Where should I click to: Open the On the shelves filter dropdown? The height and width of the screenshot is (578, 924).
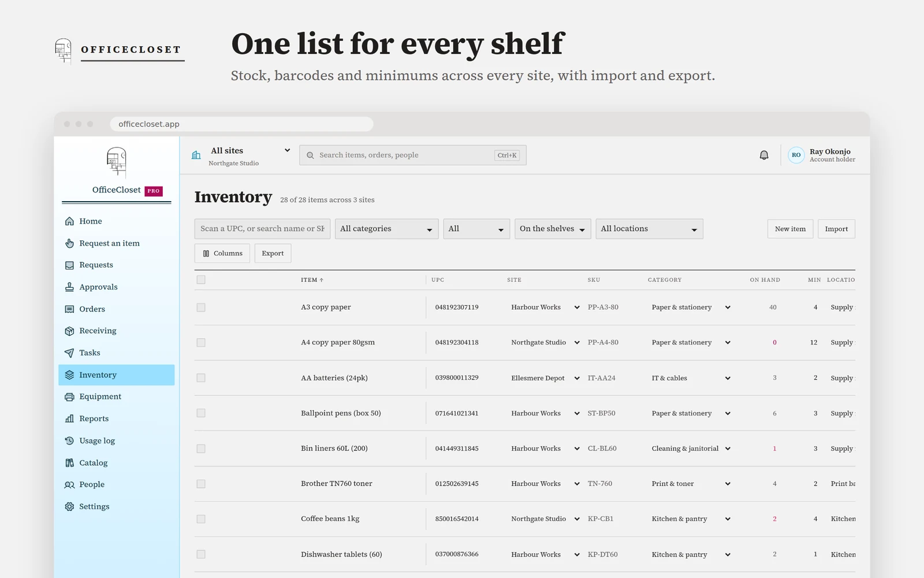tap(553, 229)
